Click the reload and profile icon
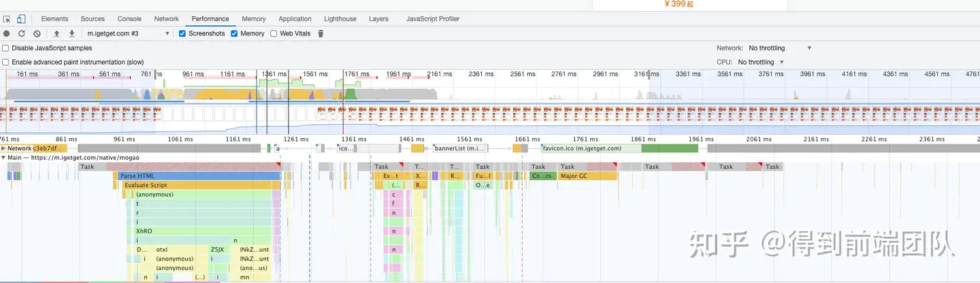The width and height of the screenshot is (980, 283). tap(22, 33)
